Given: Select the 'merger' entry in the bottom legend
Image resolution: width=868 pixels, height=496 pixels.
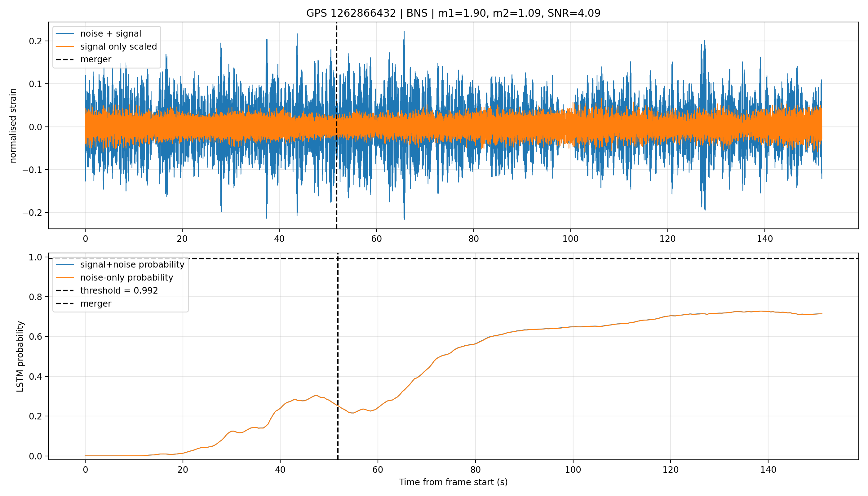Looking at the screenshot, I should coord(84,303).
